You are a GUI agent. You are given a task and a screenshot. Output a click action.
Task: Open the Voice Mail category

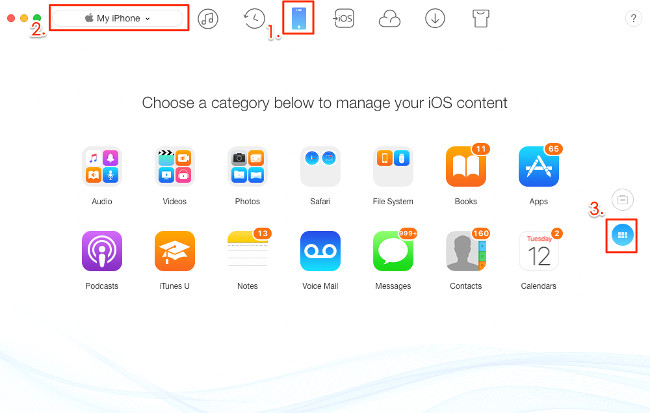320,251
